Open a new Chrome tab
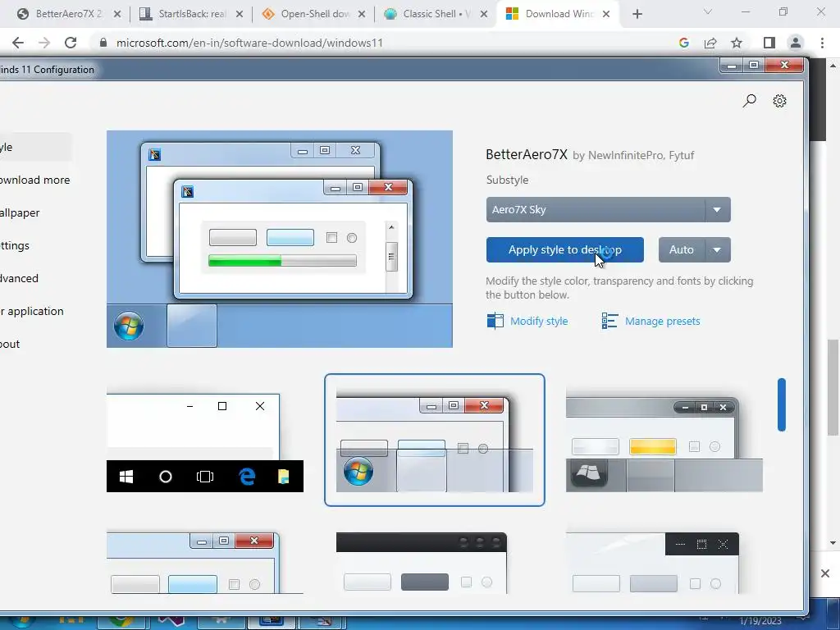The image size is (840, 630). pyautogui.click(x=637, y=15)
